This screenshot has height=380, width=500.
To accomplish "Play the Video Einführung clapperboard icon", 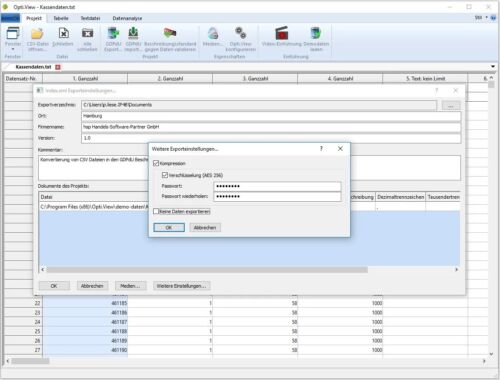I will [282, 33].
